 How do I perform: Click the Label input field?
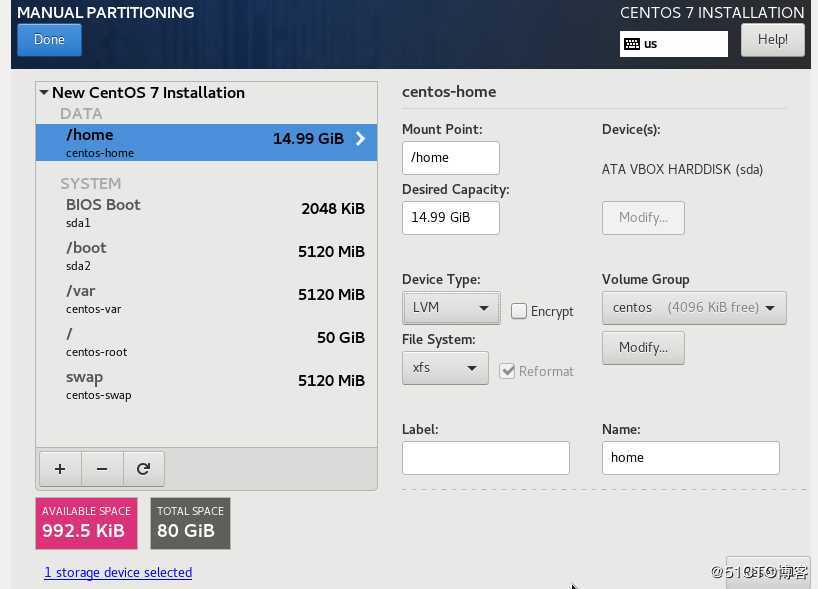click(486, 458)
